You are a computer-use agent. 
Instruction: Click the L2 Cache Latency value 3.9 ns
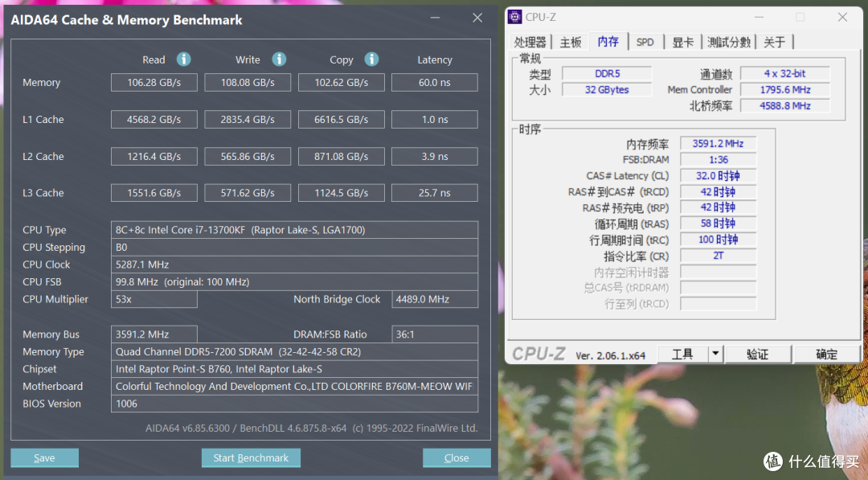pos(435,157)
